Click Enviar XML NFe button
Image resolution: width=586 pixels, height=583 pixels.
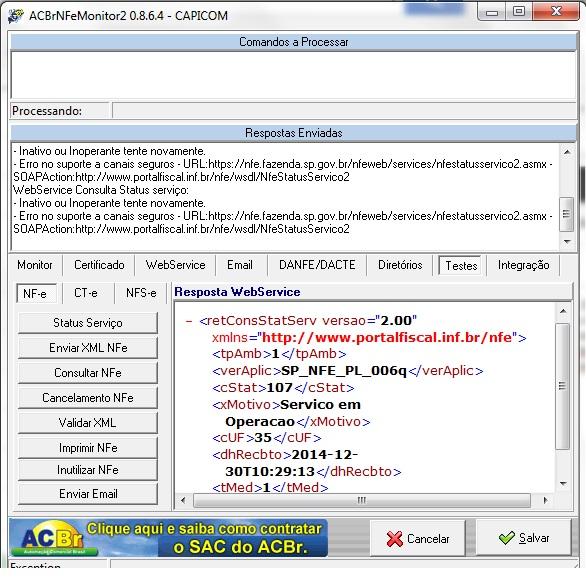(88, 348)
